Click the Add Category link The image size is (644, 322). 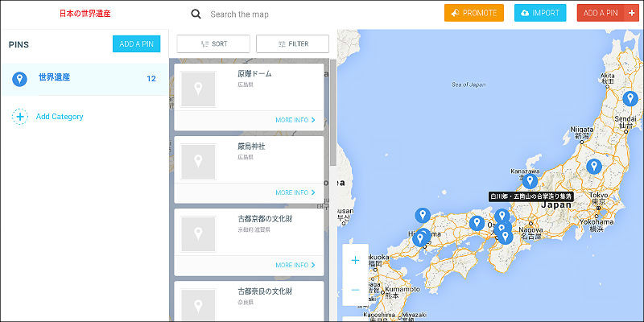(60, 117)
